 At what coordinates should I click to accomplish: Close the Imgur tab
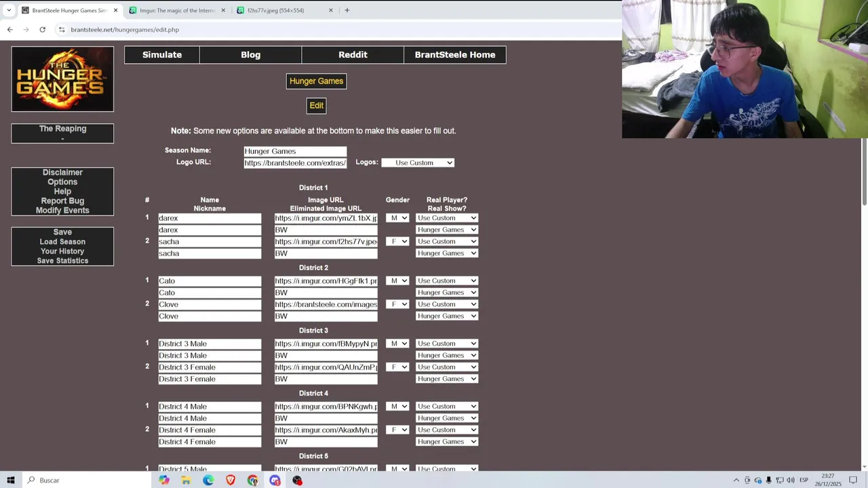click(x=223, y=10)
